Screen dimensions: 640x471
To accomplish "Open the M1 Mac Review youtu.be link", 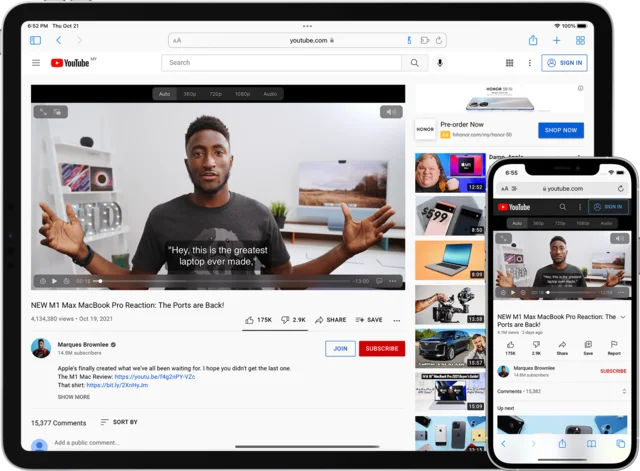I will pos(155,377).
